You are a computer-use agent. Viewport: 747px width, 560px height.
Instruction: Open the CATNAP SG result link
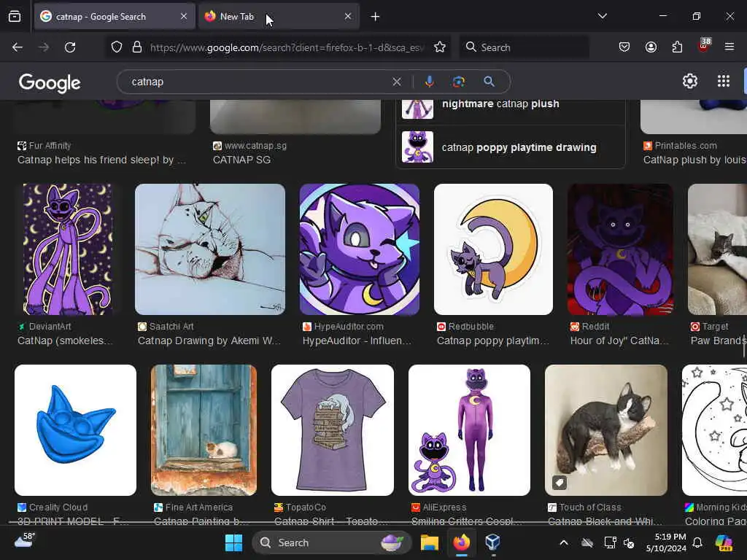241,160
